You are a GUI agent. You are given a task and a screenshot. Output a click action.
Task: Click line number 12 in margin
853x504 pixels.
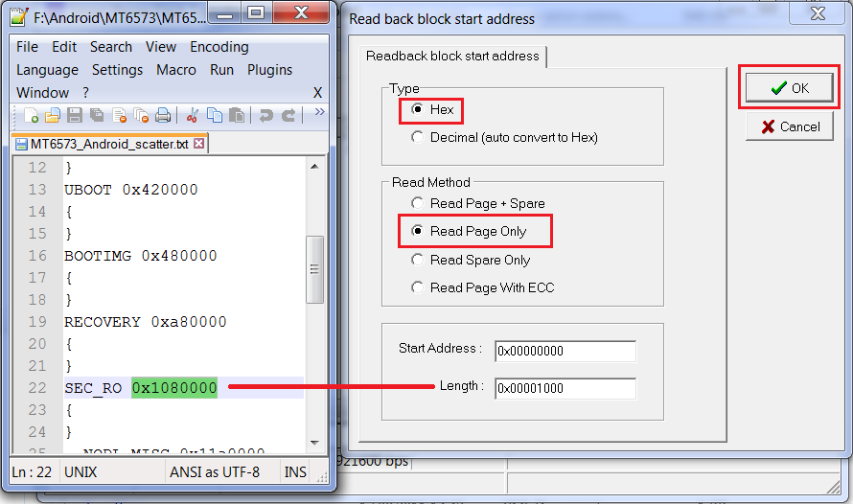point(37,168)
